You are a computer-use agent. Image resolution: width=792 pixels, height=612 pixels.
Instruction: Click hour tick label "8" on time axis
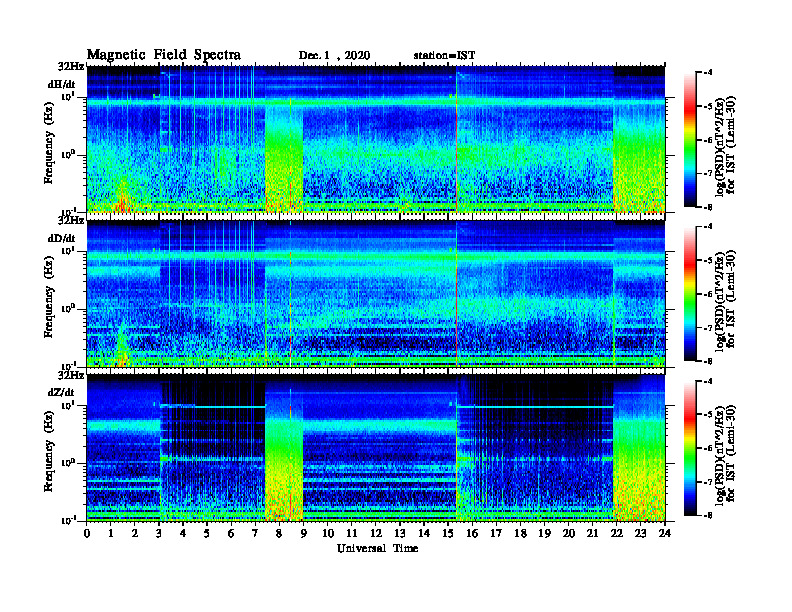[x=279, y=533]
